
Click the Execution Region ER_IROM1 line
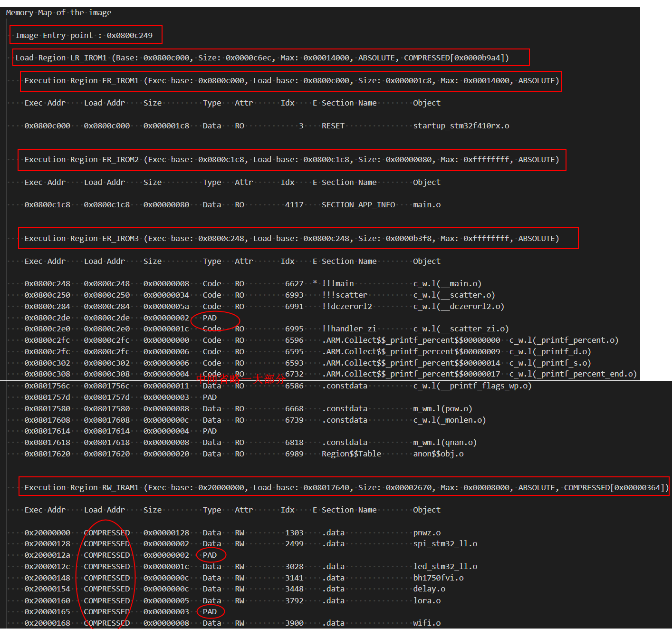click(292, 81)
